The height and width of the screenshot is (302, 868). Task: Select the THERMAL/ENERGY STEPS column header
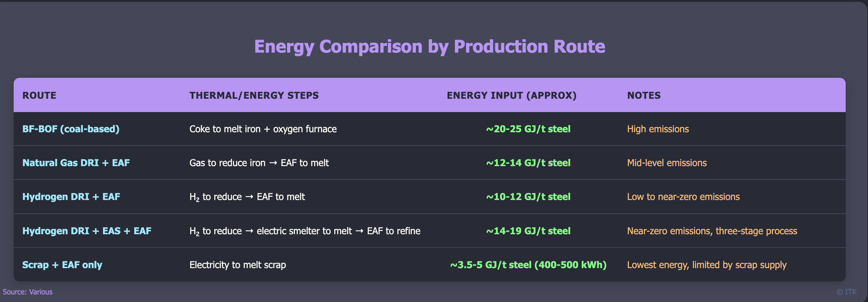[254, 96]
